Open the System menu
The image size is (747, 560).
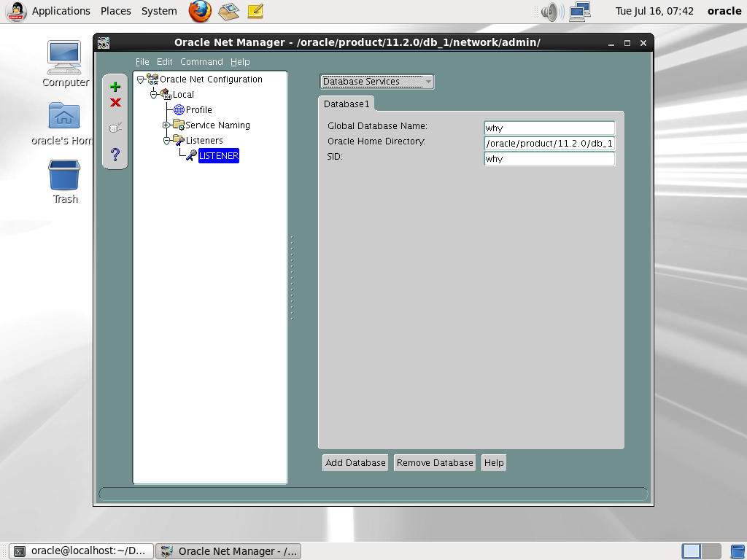pos(159,11)
